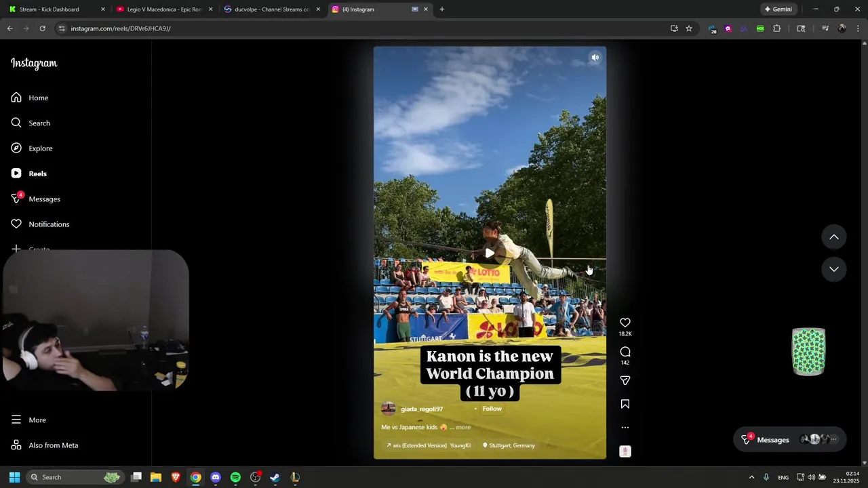This screenshot has height=488, width=868.
Task: Reload the current page
Action: [42, 28]
